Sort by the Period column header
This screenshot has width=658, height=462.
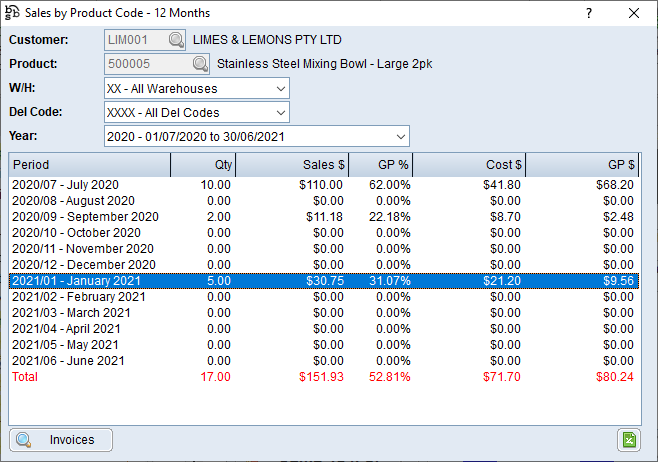coord(89,165)
